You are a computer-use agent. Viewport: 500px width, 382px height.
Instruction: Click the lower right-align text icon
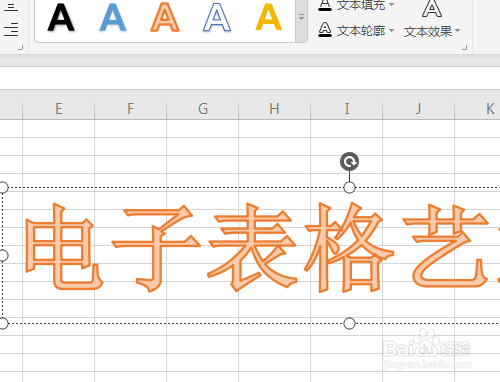click(x=11, y=29)
